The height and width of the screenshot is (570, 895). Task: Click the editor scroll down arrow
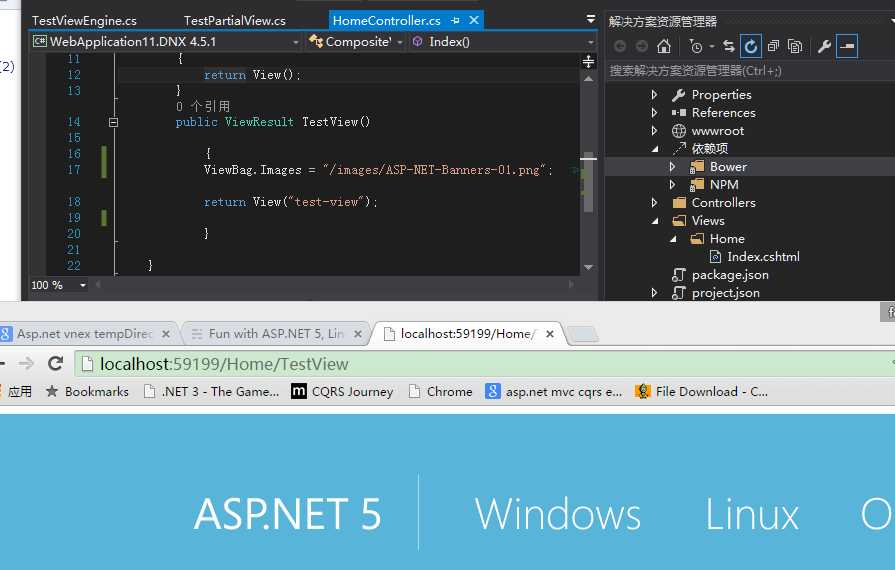(x=588, y=267)
